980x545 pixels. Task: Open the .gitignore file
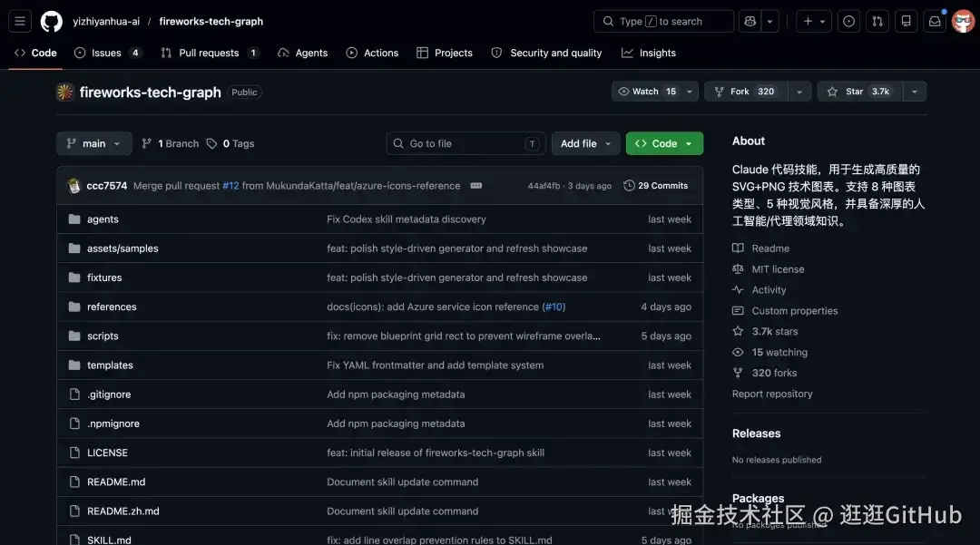click(x=109, y=394)
